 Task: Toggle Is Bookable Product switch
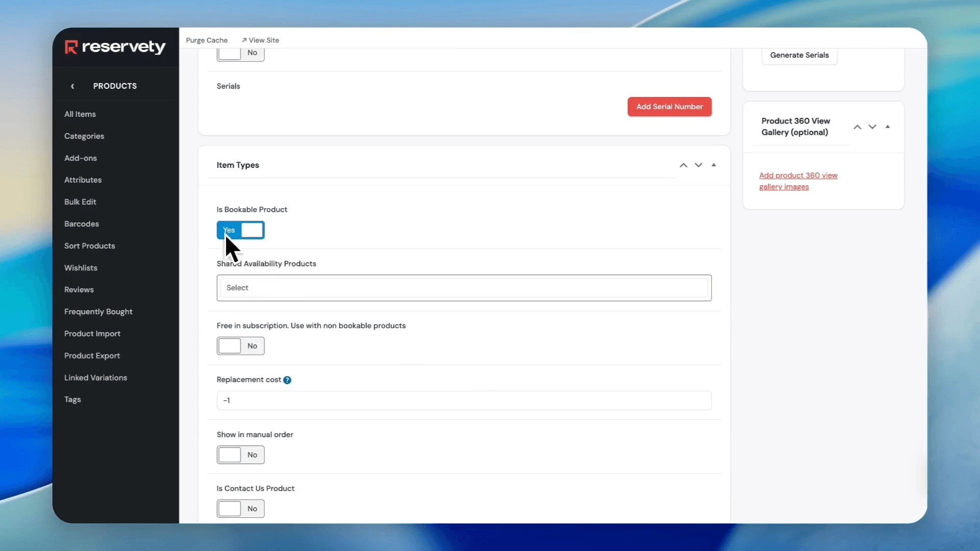click(240, 230)
